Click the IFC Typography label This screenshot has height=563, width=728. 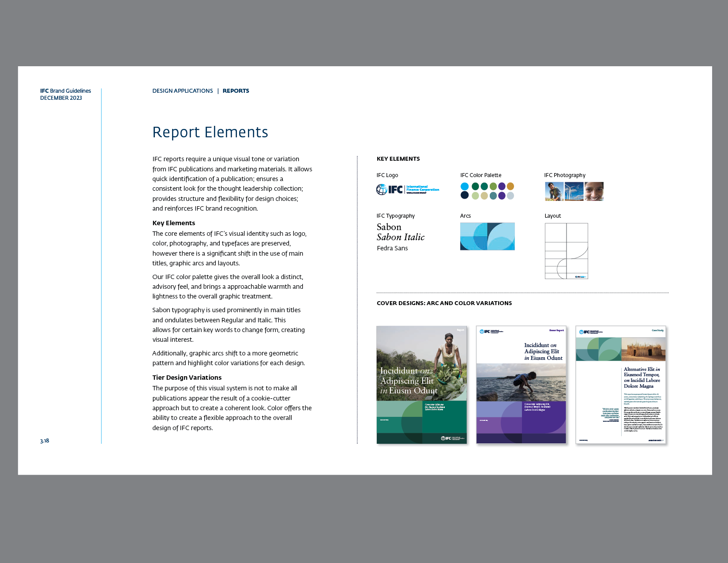[395, 216]
